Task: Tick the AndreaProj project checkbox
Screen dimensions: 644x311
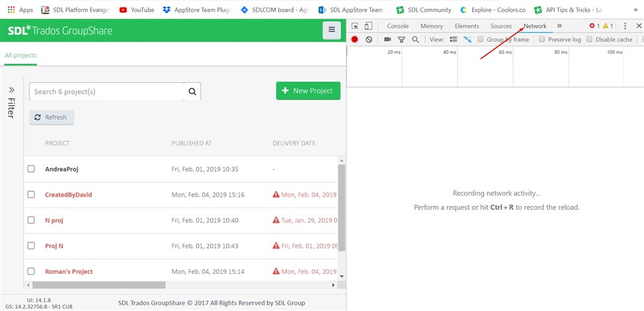Action: click(x=31, y=169)
